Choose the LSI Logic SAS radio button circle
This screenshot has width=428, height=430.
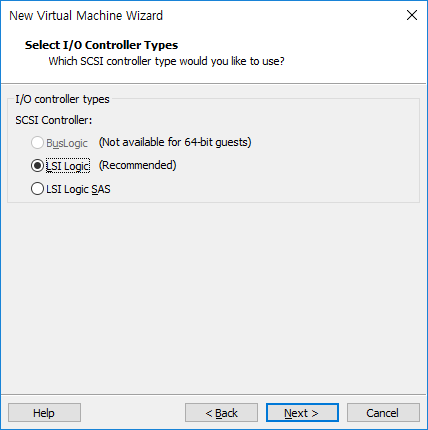click(37, 189)
